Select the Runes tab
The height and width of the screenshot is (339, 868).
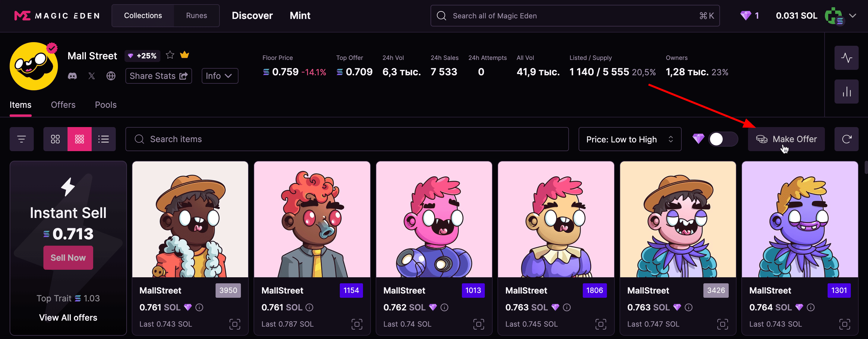(x=197, y=15)
